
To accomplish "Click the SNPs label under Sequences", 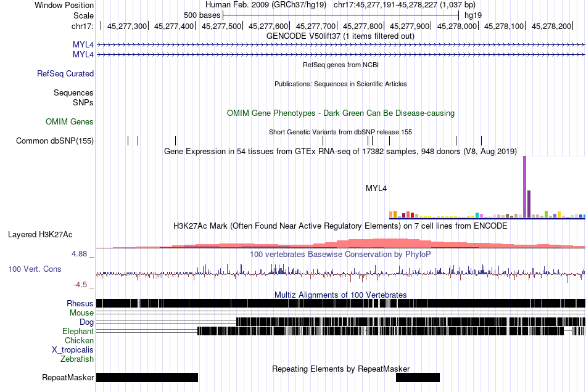I will click(x=83, y=102).
